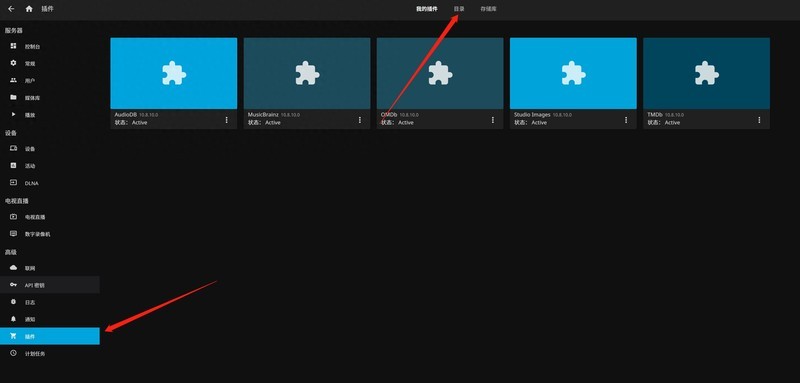Open 控制台 dashboard in the sidebar

(x=50, y=46)
